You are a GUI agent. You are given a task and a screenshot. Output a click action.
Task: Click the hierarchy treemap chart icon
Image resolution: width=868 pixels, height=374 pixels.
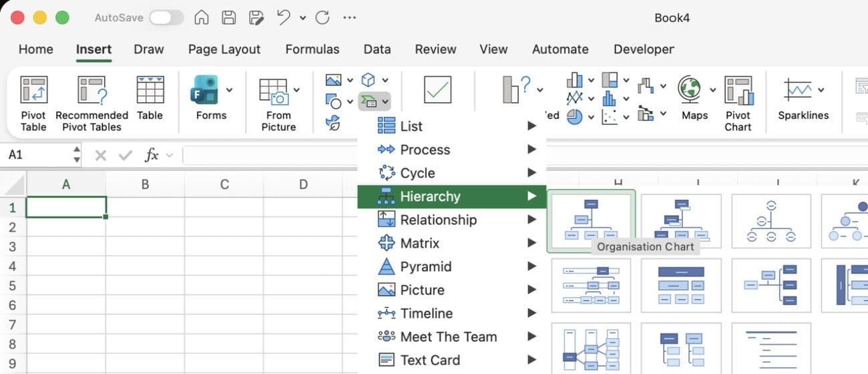tap(610, 80)
